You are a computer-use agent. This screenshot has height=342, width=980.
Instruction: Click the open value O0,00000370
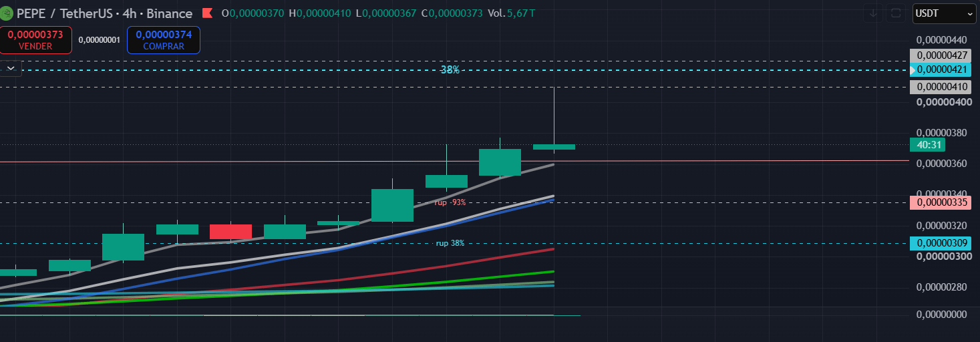point(254,13)
